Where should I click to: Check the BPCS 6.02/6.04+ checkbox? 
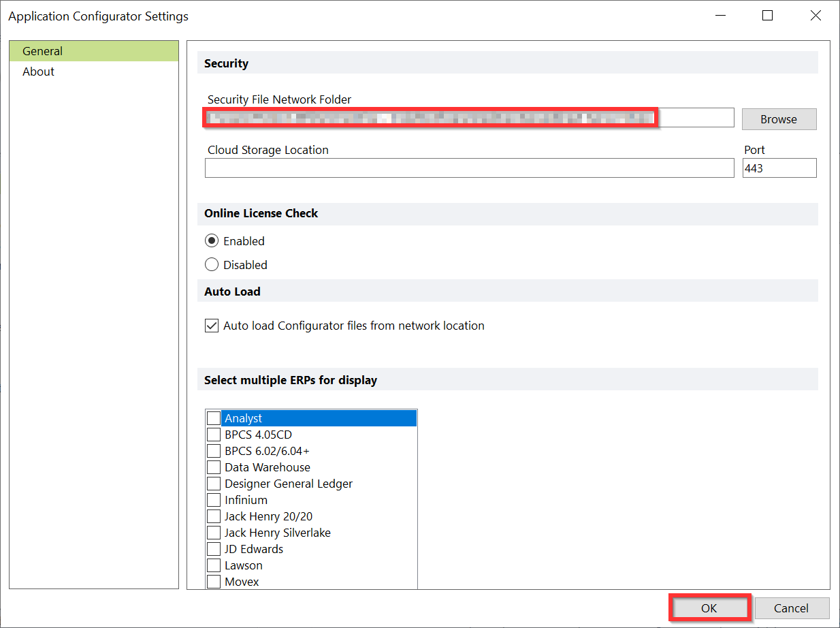(214, 451)
